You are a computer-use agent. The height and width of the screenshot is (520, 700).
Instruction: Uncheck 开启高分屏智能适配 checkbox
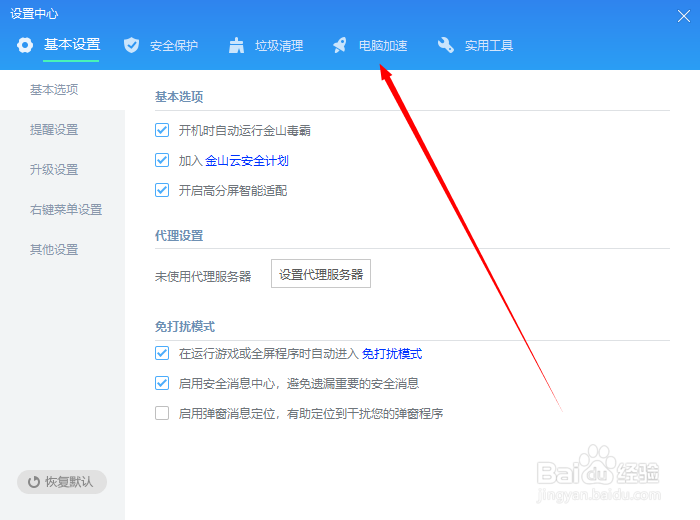click(x=162, y=190)
